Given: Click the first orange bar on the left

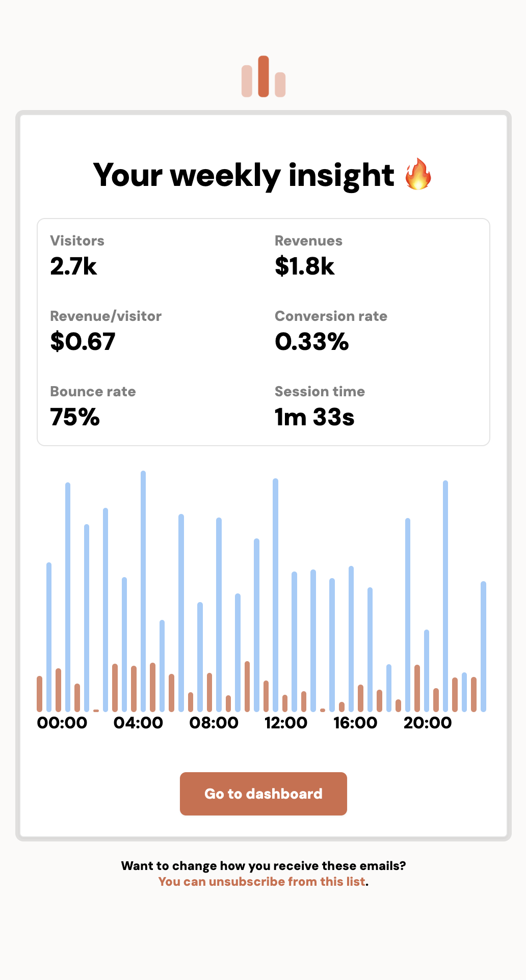Looking at the screenshot, I should pyautogui.click(x=40, y=694).
